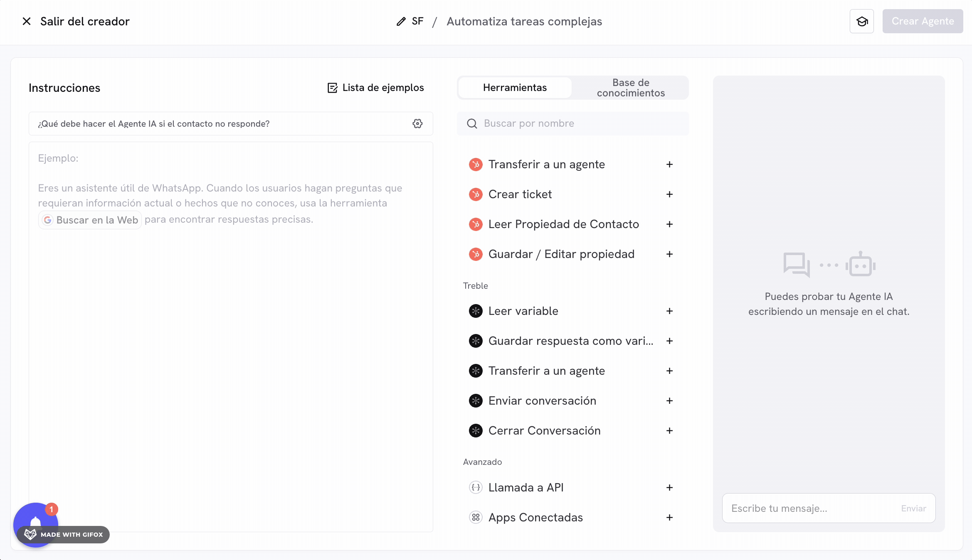972x560 pixels.
Task: Click the Crear Agente button
Action: (923, 21)
